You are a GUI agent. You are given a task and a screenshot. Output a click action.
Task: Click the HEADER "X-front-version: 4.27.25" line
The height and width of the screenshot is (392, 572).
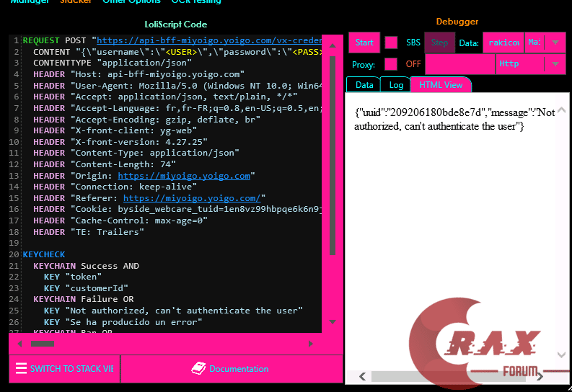(x=120, y=142)
